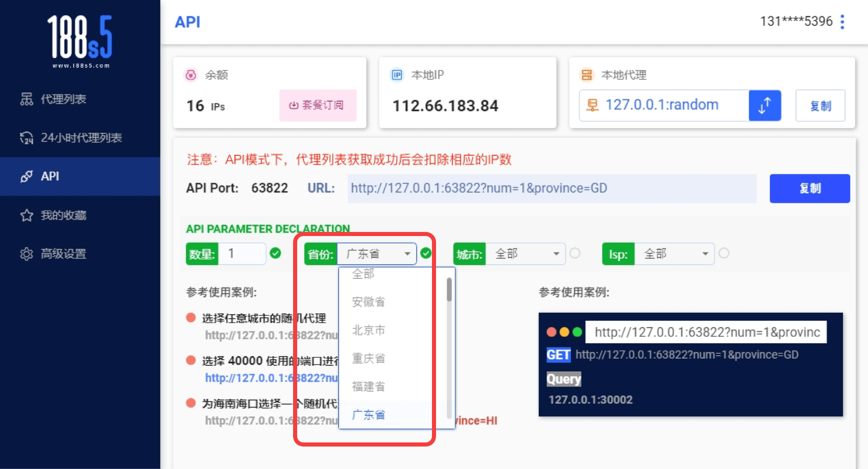This screenshot has width=868, height=469.
Task: Click the 16 IPs balance value
Action: [x=206, y=106]
